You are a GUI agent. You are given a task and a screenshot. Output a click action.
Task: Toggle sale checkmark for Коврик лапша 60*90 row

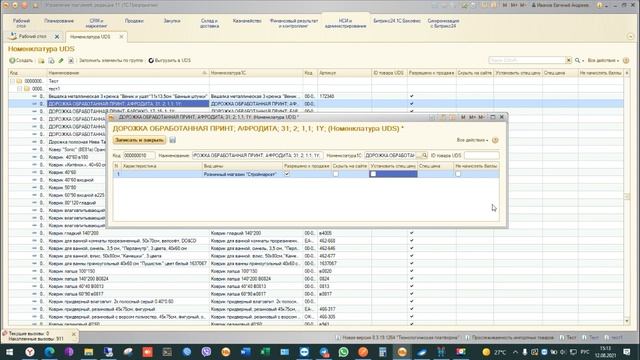411,294
